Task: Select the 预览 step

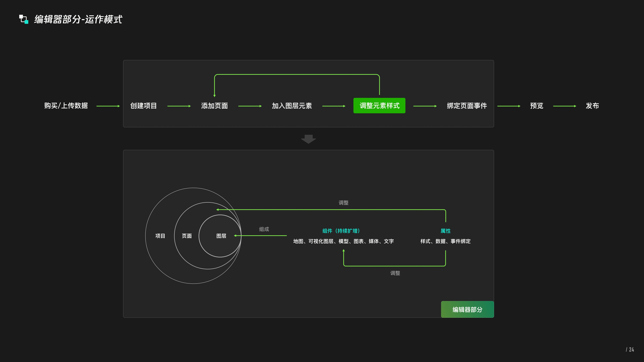Action: pyautogui.click(x=537, y=106)
